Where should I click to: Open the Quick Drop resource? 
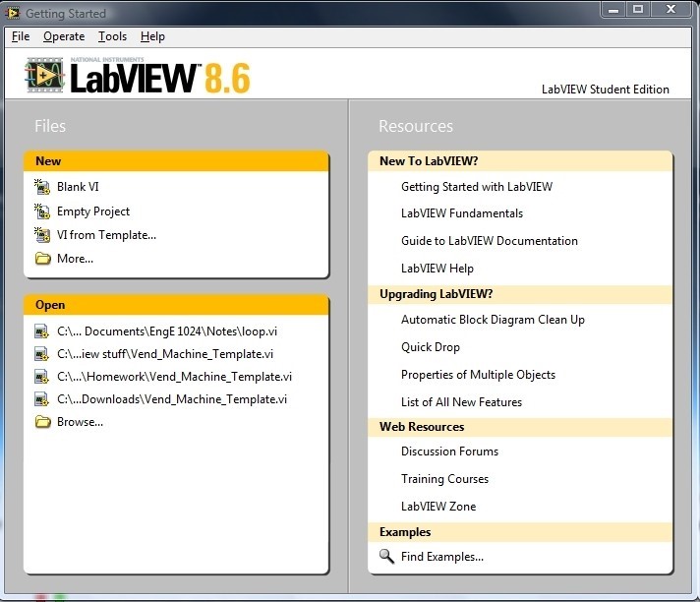(430, 347)
